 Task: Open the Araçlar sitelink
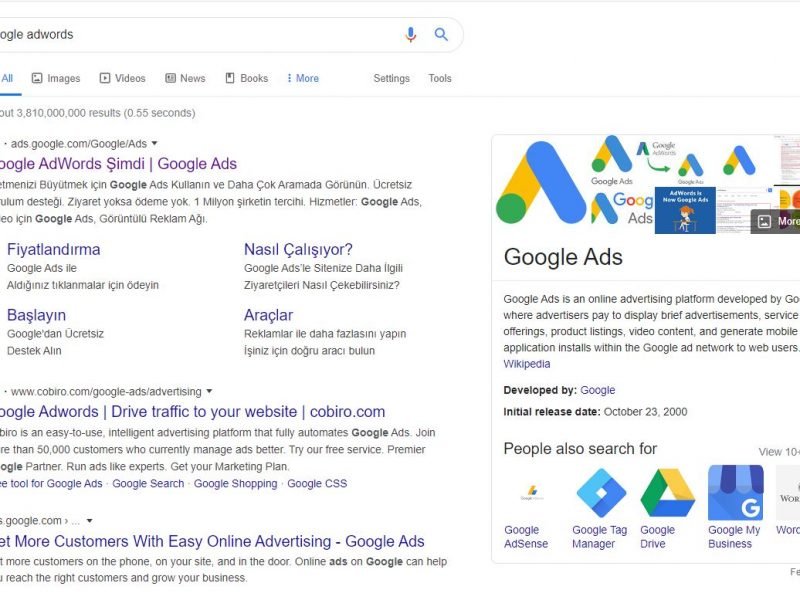coord(268,315)
